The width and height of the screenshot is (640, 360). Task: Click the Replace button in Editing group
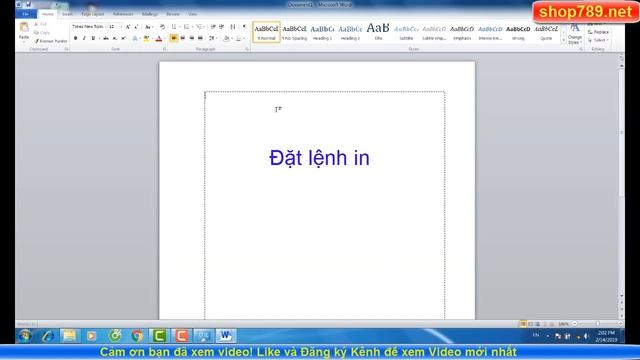click(x=598, y=32)
